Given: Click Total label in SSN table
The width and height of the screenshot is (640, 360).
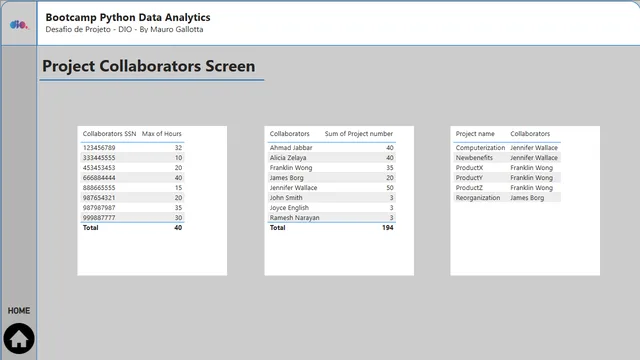Looking at the screenshot, I should 91,228.
